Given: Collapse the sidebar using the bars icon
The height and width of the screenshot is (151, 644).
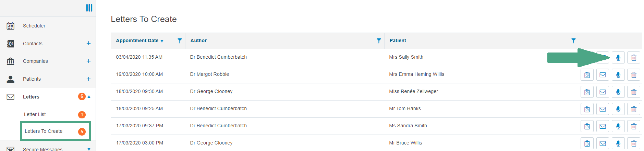Looking at the screenshot, I should click(89, 8).
